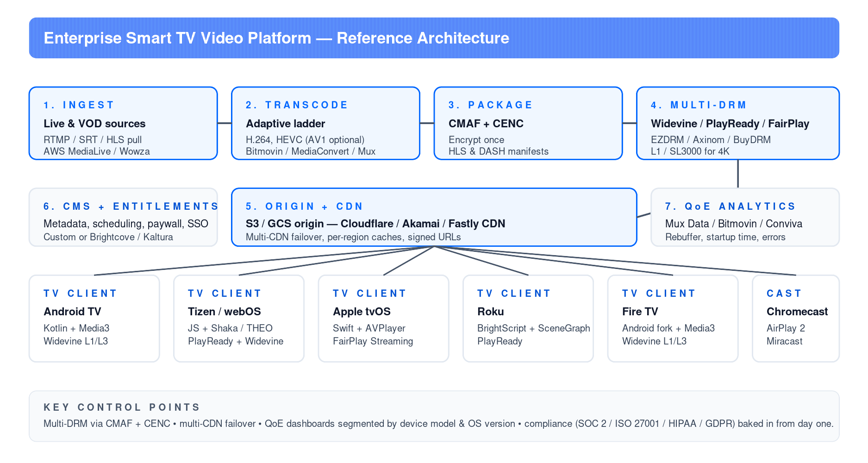Click 'Encrypt once' text
Screen dimensions: 868x463
pos(476,140)
